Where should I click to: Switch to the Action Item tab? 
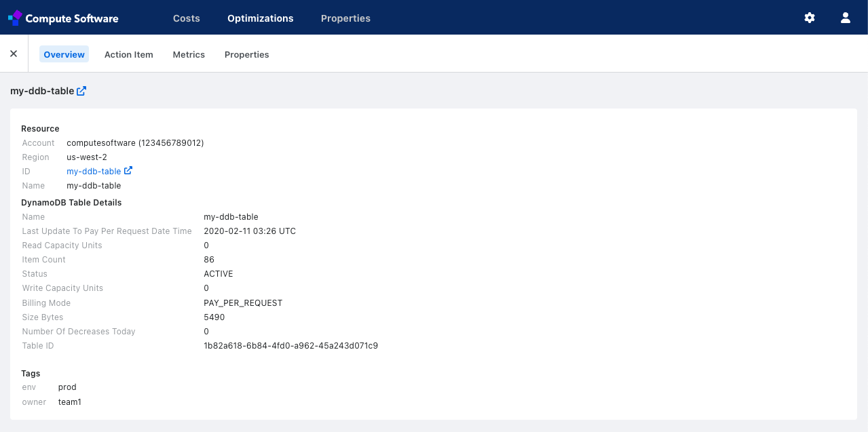point(129,54)
